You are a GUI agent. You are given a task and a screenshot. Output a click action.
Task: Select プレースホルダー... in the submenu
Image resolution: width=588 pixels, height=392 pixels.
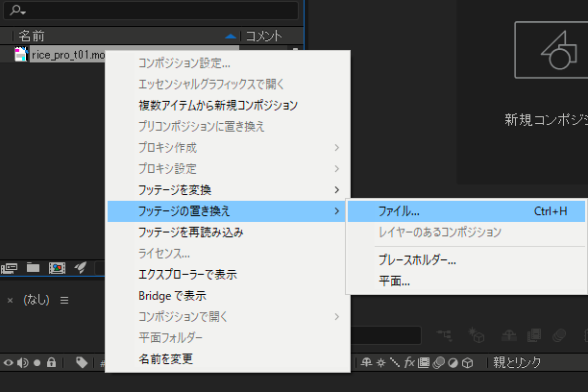point(417,259)
